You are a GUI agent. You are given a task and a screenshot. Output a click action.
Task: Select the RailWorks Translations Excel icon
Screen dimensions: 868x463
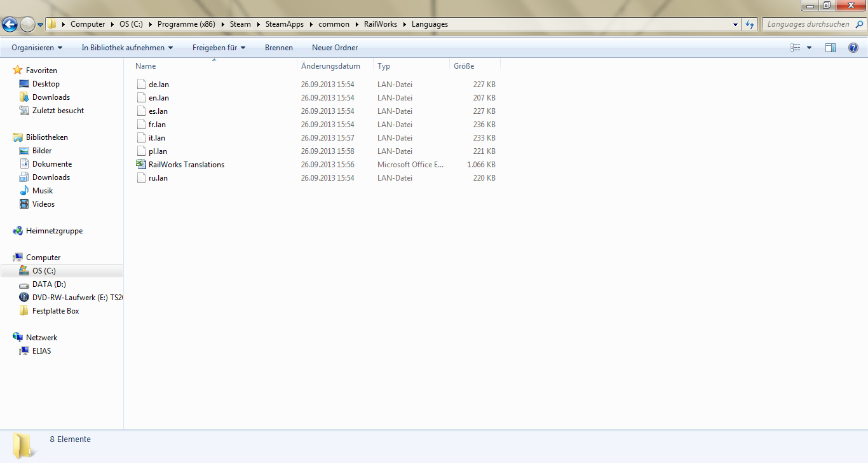click(x=142, y=165)
